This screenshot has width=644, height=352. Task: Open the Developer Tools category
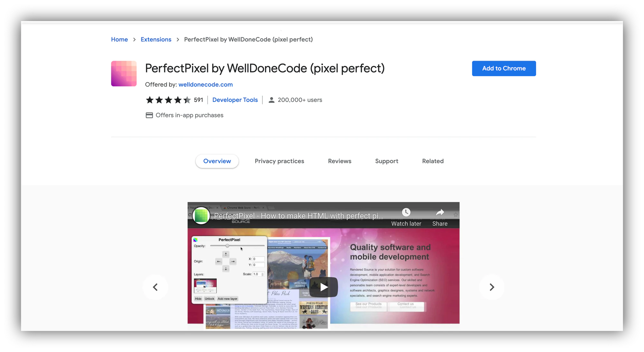[x=235, y=100]
